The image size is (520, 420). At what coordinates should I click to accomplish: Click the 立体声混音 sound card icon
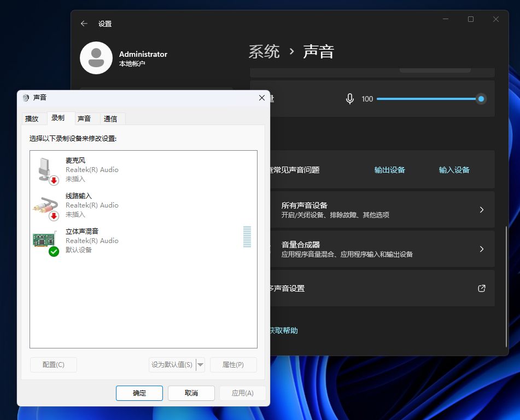pos(46,243)
